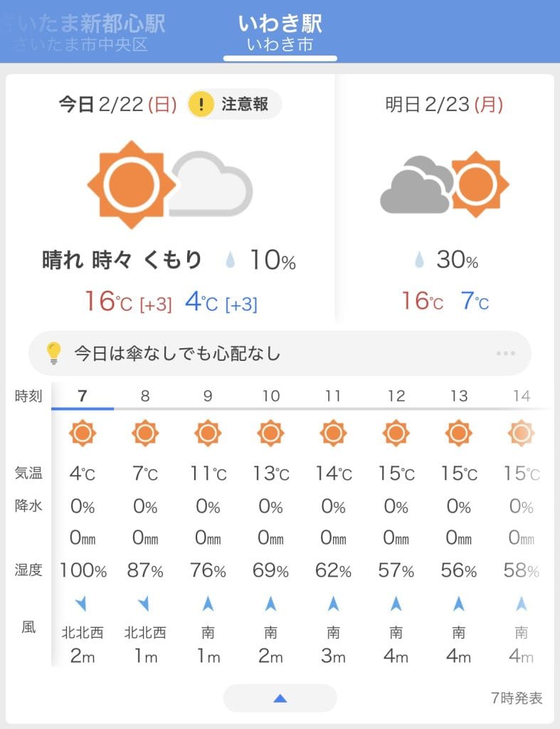Tap tomorrow's cloudy then sunny weather icon

pos(444,184)
